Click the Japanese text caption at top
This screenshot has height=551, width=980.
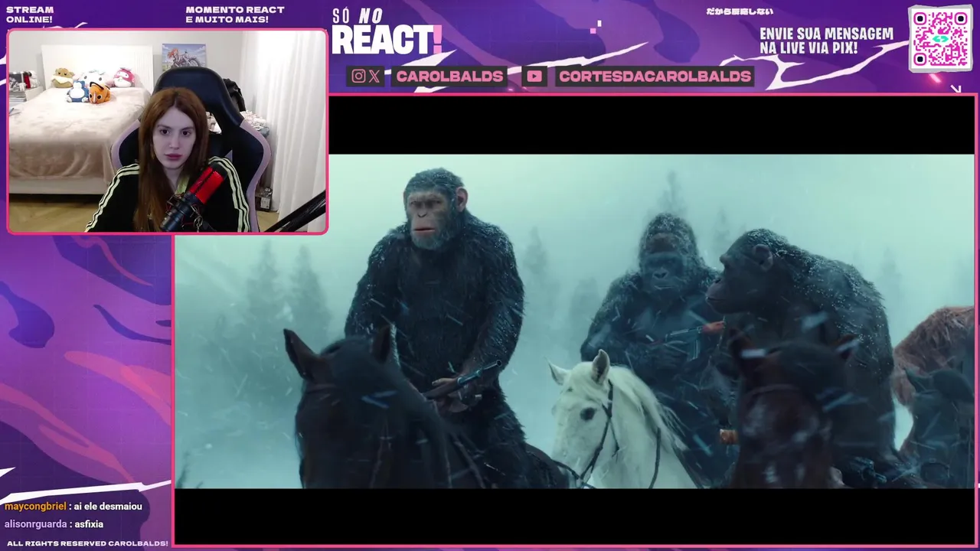(739, 11)
